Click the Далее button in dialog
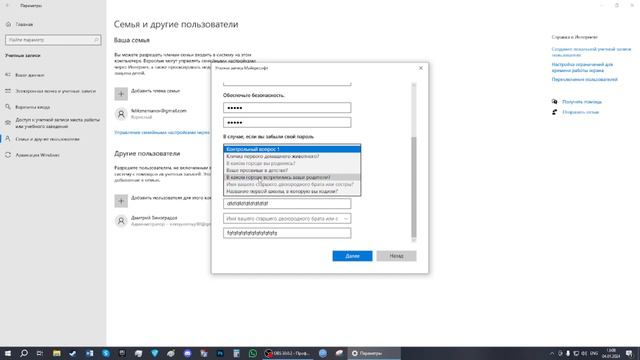The width and height of the screenshot is (640, 360). [x=352, y=256]
